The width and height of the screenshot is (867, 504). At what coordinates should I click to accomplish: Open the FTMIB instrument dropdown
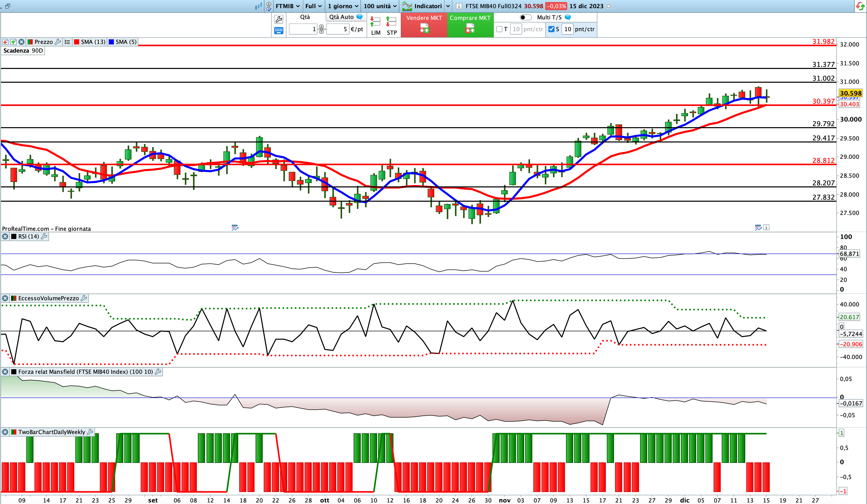(288, 6)
